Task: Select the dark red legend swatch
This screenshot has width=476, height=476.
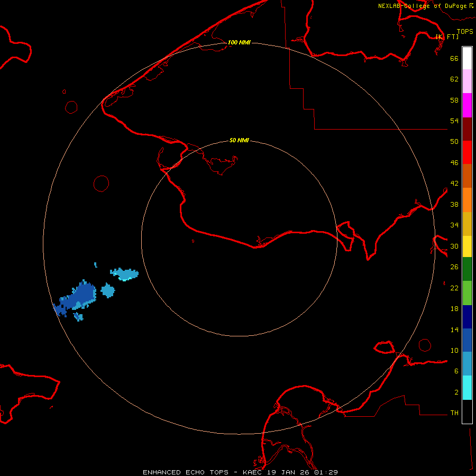Action: 467,129
